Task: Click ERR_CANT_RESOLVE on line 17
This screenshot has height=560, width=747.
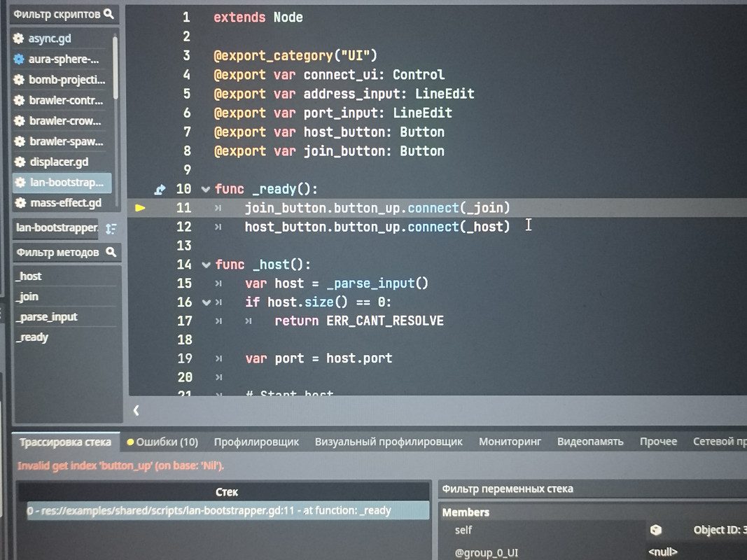Action: pos(385,321)
